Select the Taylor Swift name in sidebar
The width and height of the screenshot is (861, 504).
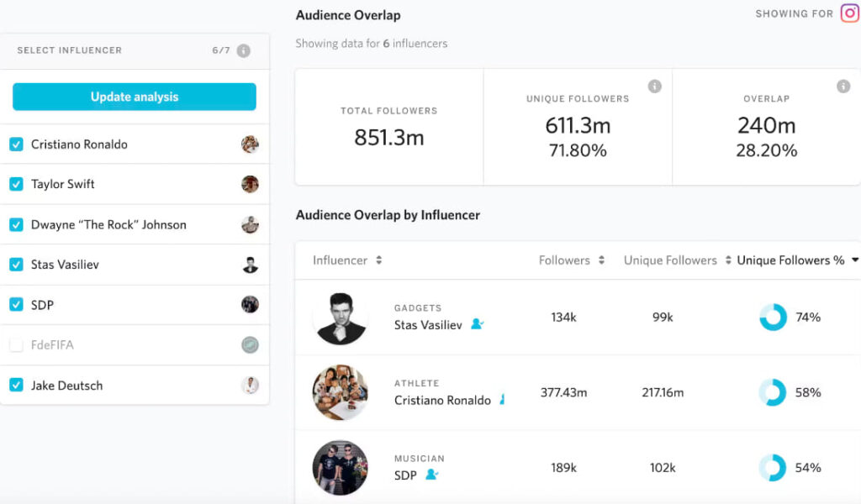tap(62, 184)
